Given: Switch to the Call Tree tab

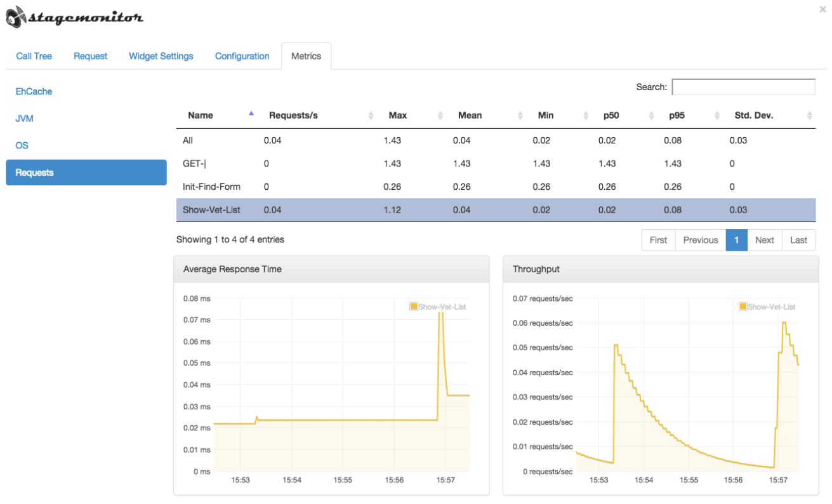Looking at the screenshot, I should (x=34, y=56).
